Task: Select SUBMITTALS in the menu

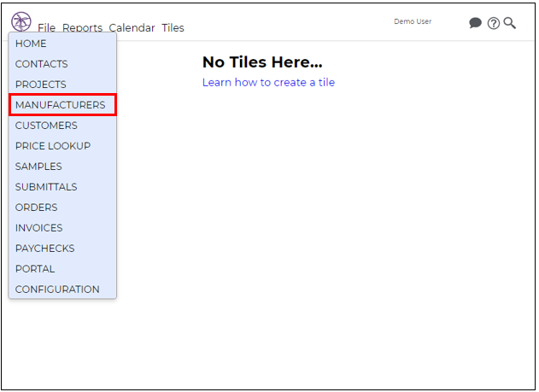Action: [x=62, y=187]
